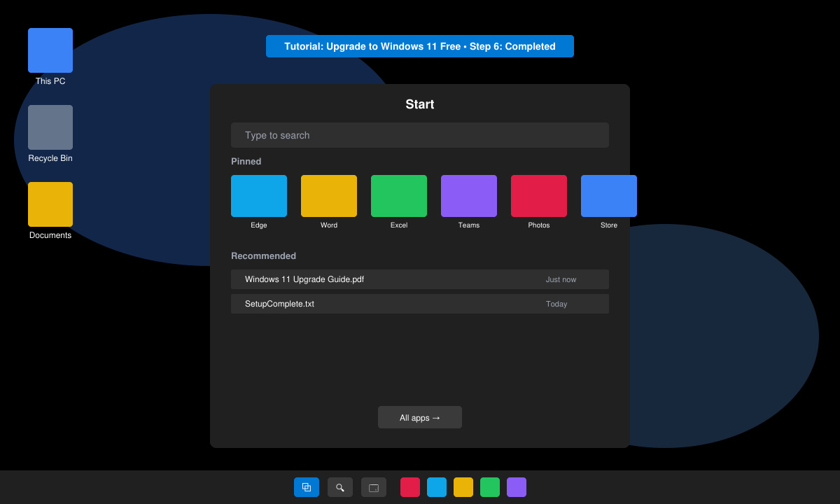
Task: Open the red app on the taskbar
Action: pos(410,487)
